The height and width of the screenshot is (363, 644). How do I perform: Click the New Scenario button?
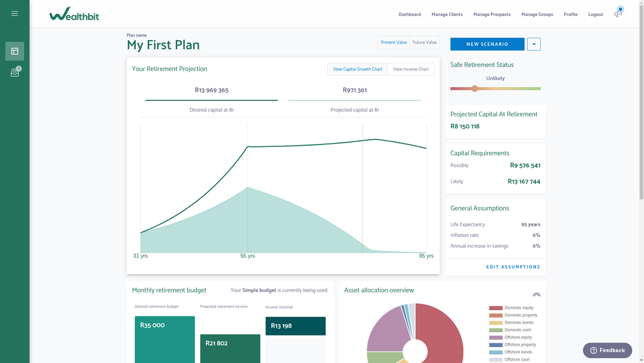pos(487,44)
